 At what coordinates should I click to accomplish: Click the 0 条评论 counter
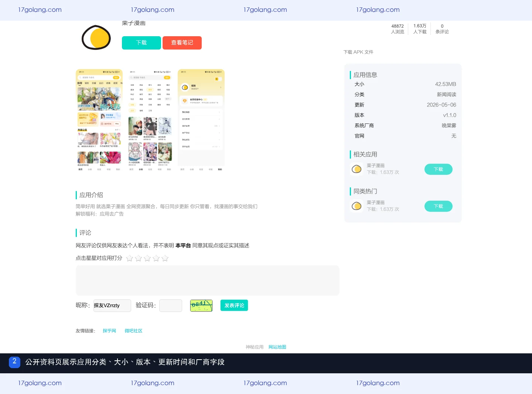coord(442,29)
